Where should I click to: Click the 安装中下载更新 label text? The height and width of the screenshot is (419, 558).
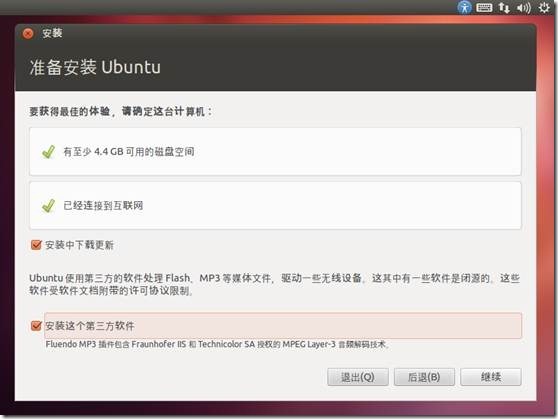coord(79,245)
